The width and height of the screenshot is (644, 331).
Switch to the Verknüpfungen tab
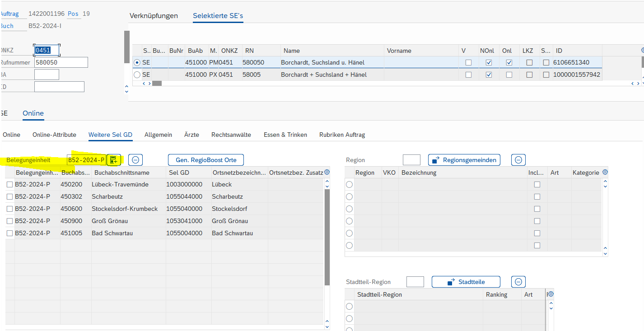154,16
